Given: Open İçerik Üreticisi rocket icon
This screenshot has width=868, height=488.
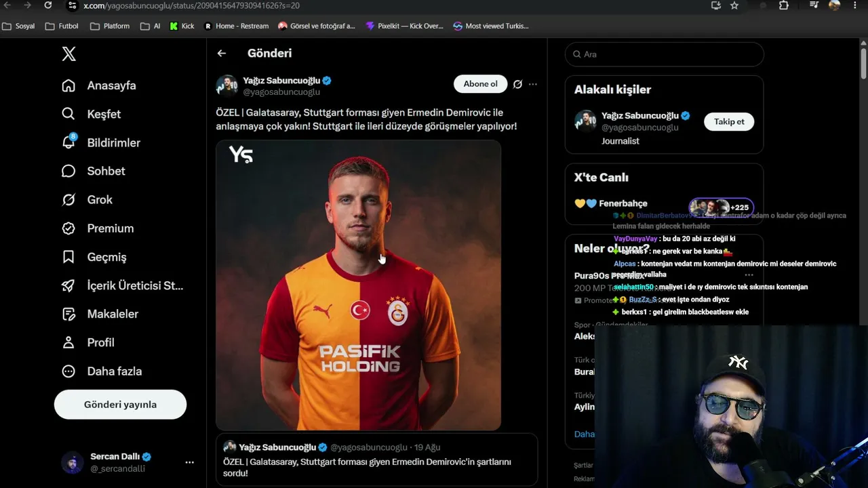Looking at the screenshot, I should (x=68, y=285).
